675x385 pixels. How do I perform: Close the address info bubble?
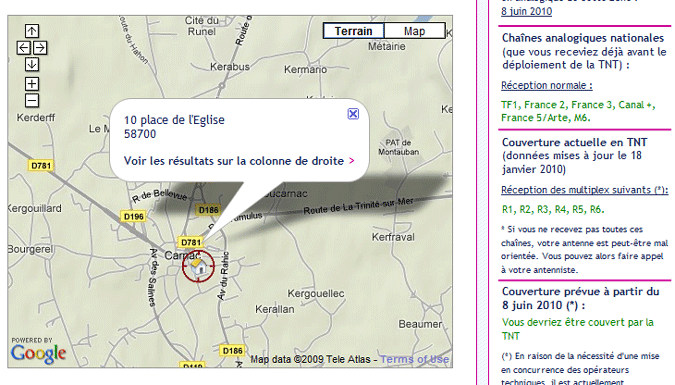pos(353,114)
